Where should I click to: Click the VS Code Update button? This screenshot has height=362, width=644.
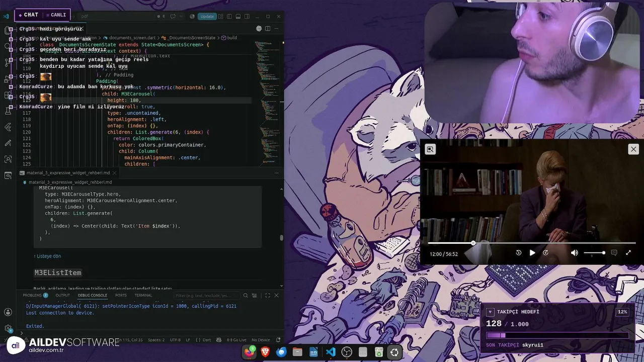(207, 16)
